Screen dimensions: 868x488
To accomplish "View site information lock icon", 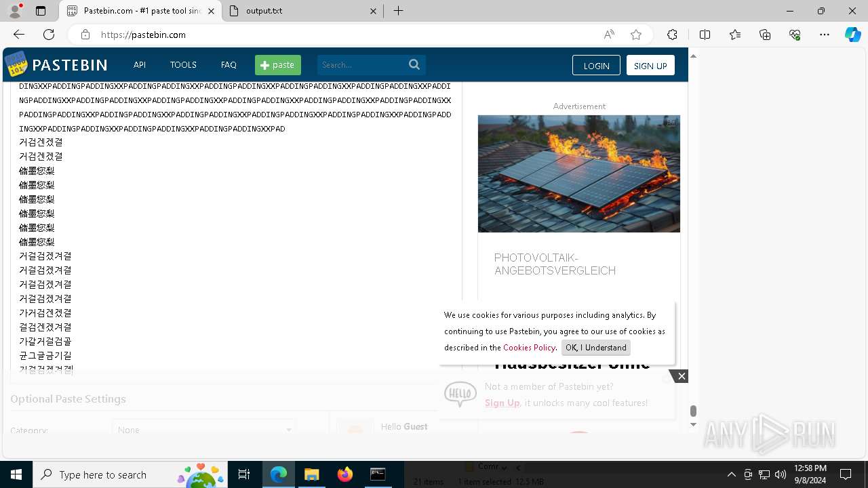I will point(85,35).
